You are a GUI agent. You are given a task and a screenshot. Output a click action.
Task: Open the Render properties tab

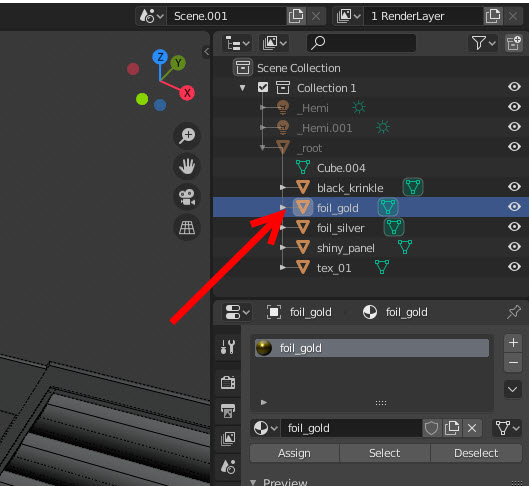[x=228, y=383]
